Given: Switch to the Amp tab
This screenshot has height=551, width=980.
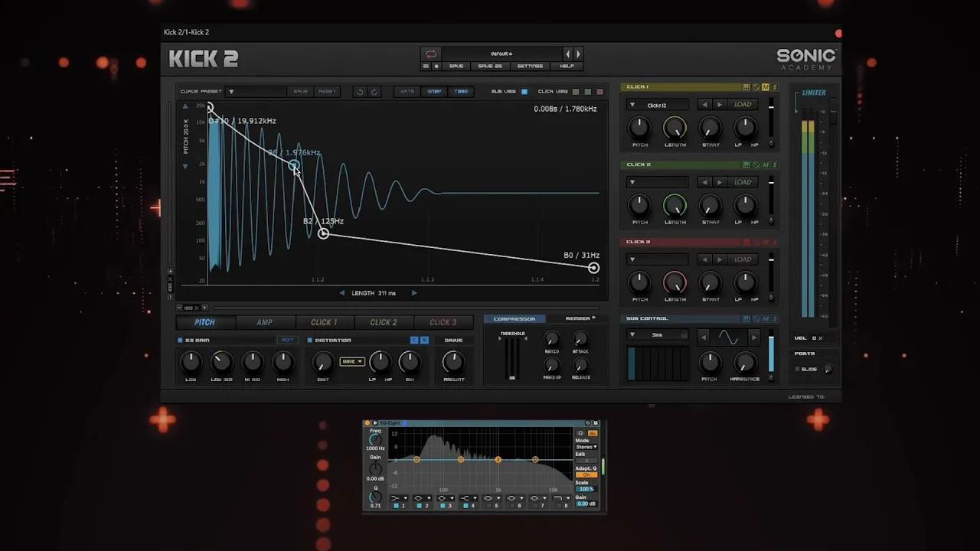Looking at the screenshot, I should pyautogui.click(x=264, y=322).
